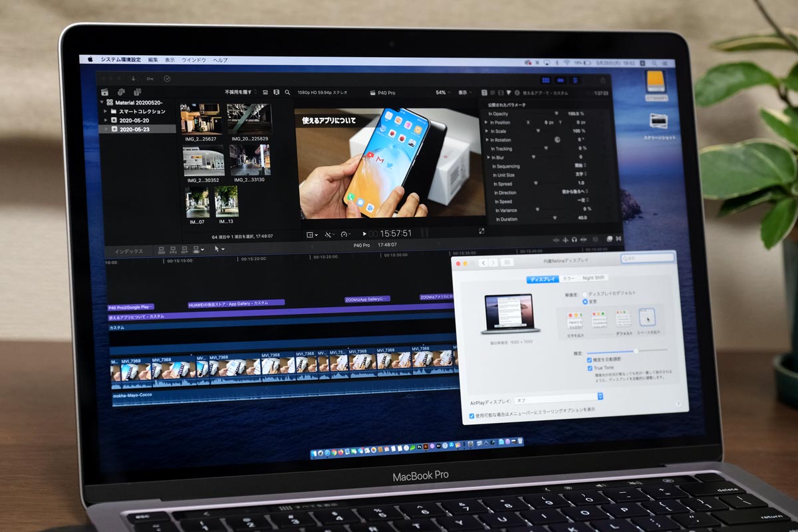Open the retime speedometer dropdown
This screenshot has width=798, height=532.
(x=346, y=234)
